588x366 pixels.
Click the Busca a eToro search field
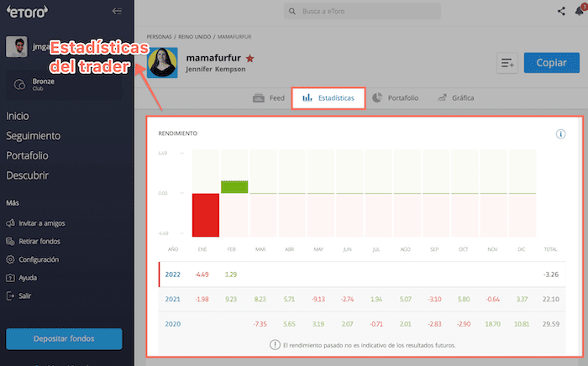[362, 11]
